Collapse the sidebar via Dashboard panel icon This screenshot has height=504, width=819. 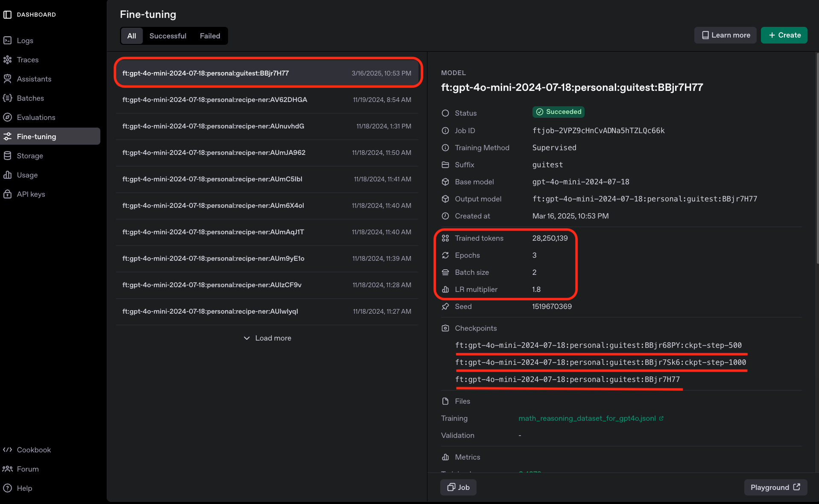point(7,15)
